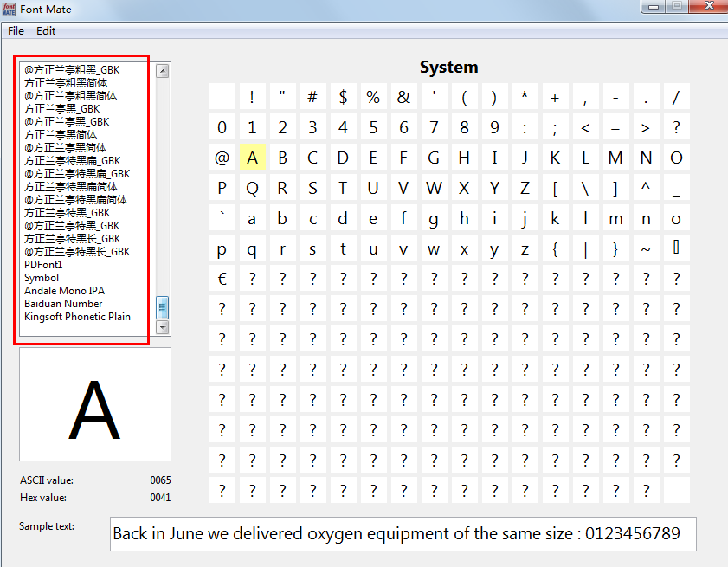The width and height of the screenshot is (728, 567).
Task: Select the lowercase g character cell
Action: pos(434,218)
